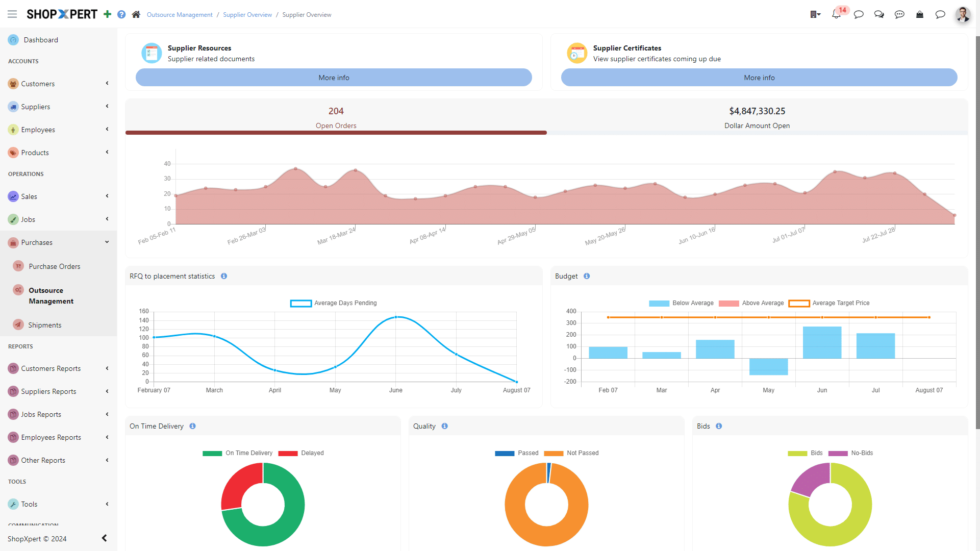980x551 pixels.
Task: Click More info under Supplier Resources
Action: click(x=334, y=78)
